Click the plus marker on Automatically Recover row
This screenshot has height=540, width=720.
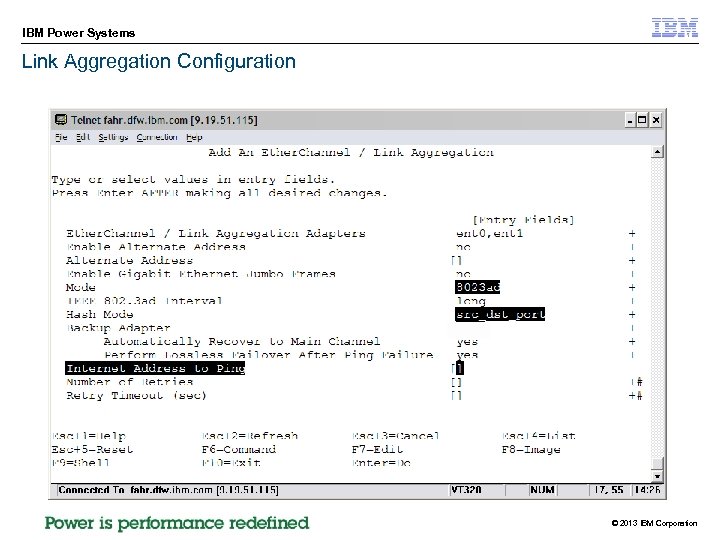[x=632, y=341]
